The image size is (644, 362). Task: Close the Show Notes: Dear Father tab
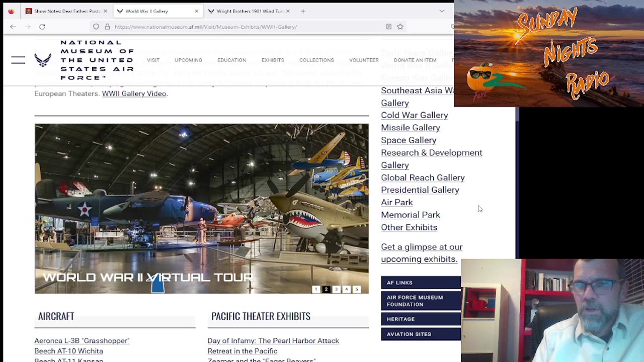tap(105, 11)
